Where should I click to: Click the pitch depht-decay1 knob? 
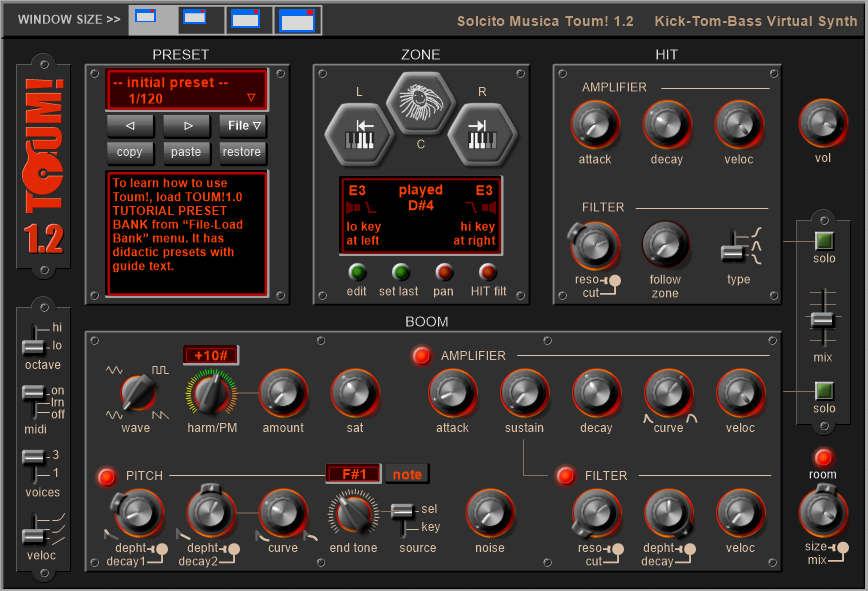137,513
